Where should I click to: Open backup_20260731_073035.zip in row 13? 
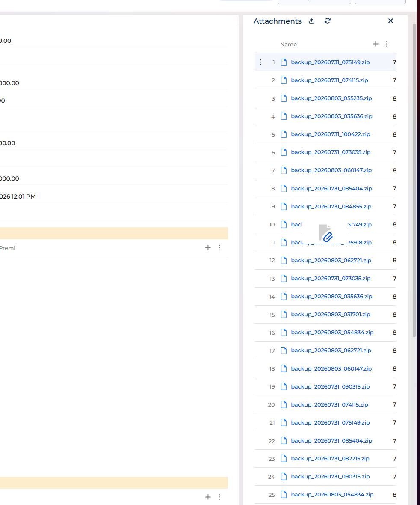[331, 279]
